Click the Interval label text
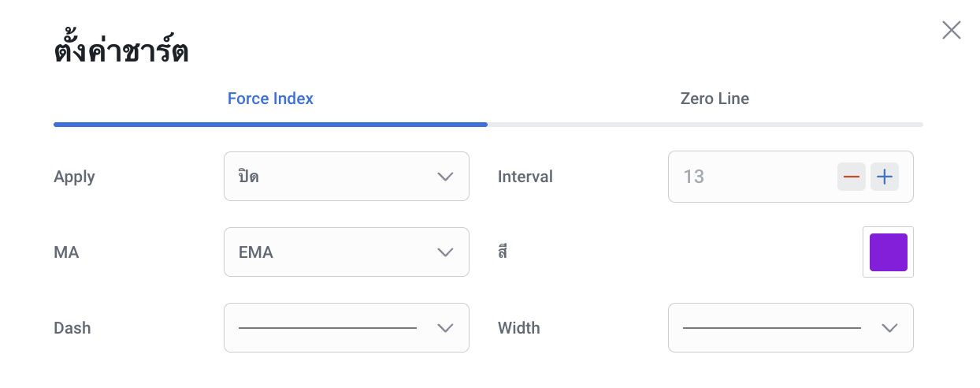The height and width of the screenshot is (388, 980). (x=525, y=177)
